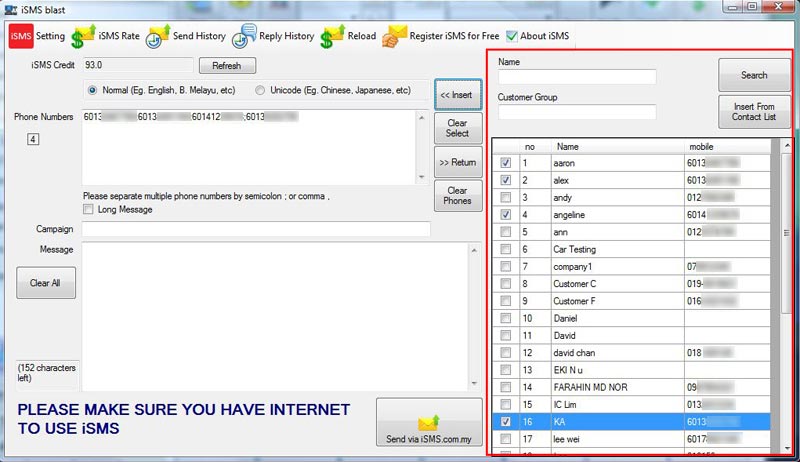Sort contacts by the mobile column header
This screenshot has height=462, width=800.
pyautogui.click(x=727, y=146)
